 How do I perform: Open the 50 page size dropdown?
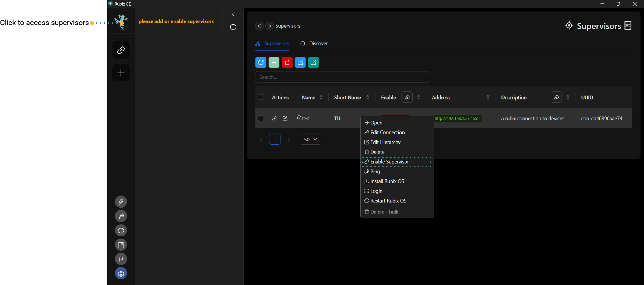pos(310,139)
